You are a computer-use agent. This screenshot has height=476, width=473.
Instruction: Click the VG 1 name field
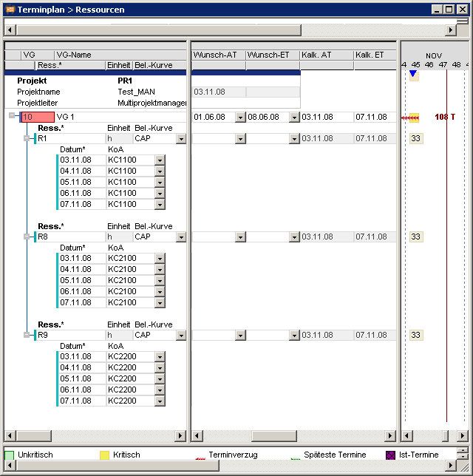point(120,117)
